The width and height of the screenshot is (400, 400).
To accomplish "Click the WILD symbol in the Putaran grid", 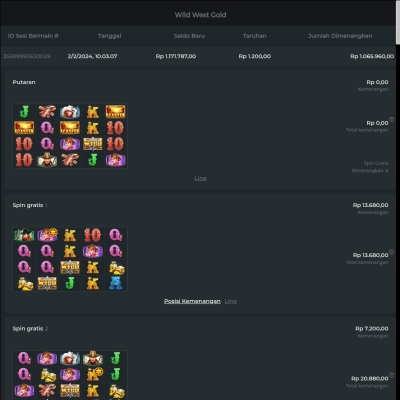I will [x=93, y=144].
